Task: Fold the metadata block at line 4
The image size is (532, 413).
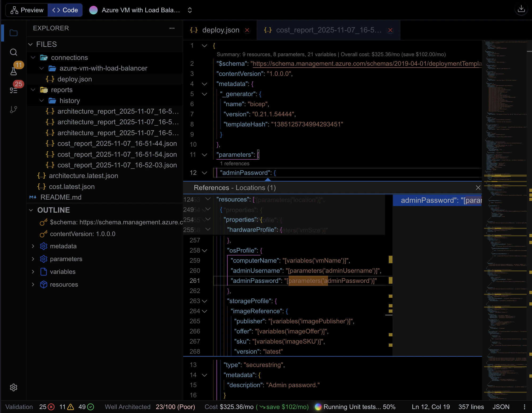Action: coord(204,84)
